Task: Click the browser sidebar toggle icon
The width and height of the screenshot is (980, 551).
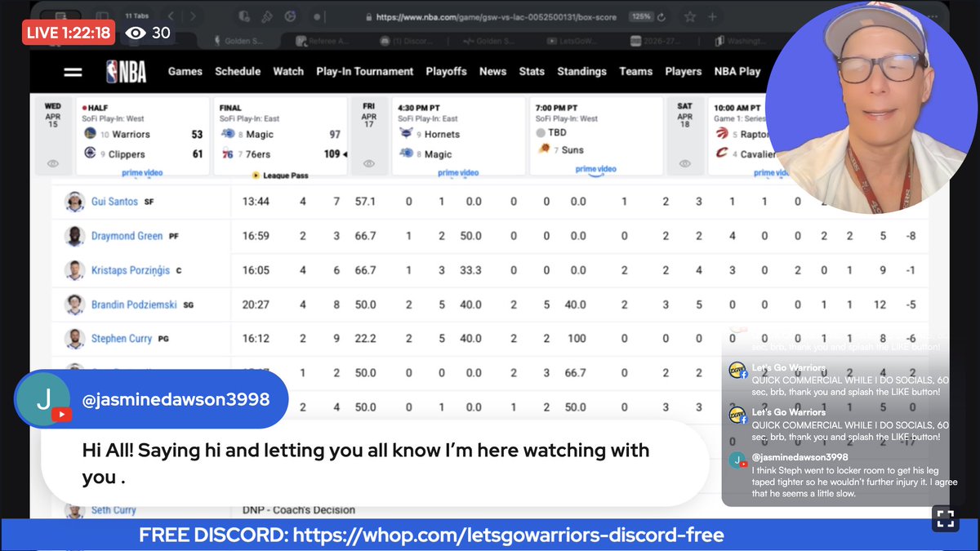Action: [102, 16]
